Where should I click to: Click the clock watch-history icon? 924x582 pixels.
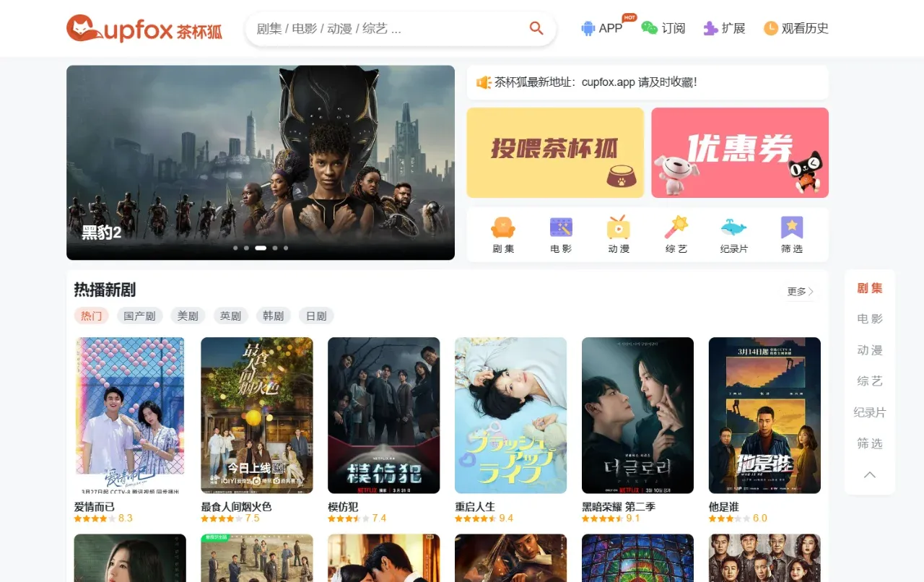[771, 28]
